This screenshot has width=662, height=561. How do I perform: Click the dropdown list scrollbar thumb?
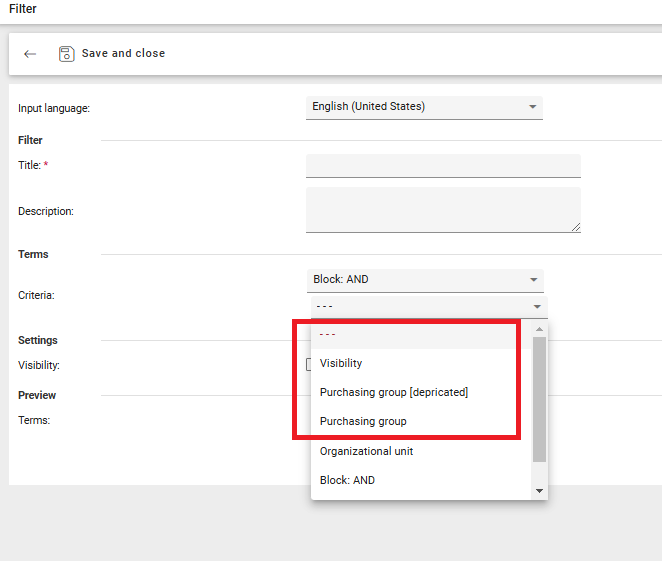coord(540,398)
